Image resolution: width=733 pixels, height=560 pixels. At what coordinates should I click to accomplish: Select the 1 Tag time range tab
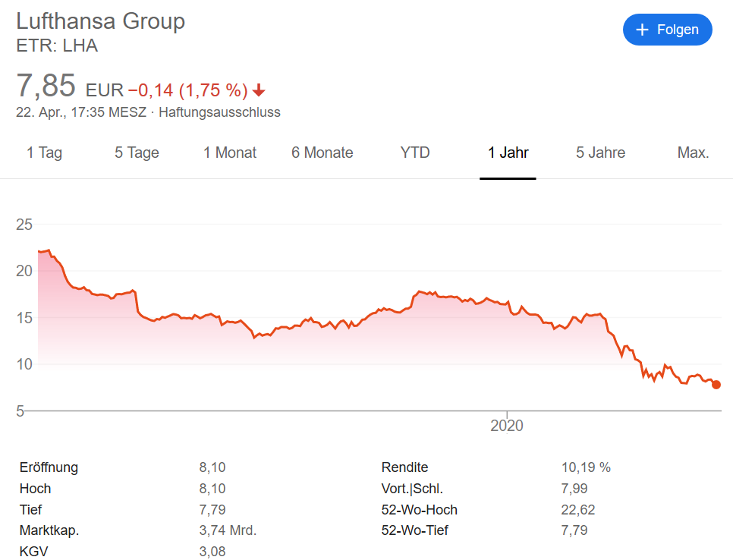point(43,153)
